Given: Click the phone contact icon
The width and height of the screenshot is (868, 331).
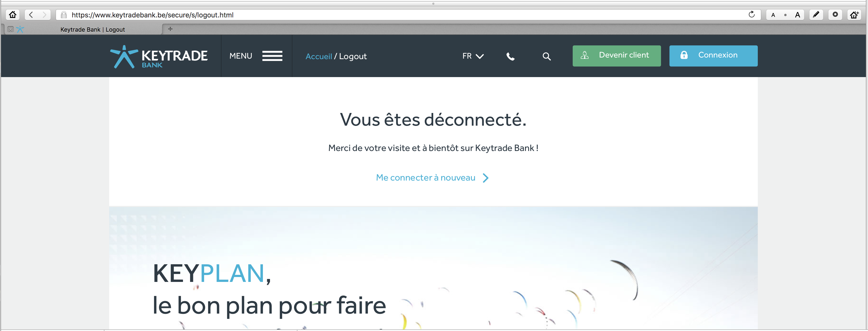Looking at the screenshot, I should click(510, 56).
